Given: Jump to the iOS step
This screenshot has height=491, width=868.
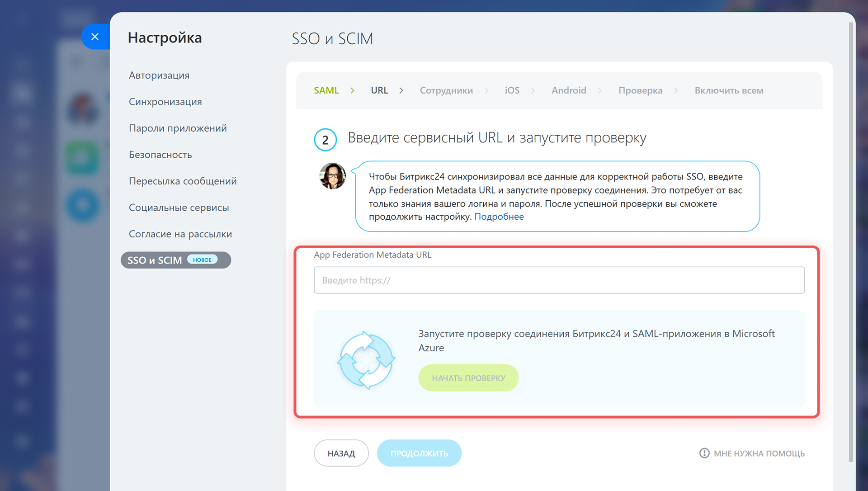Looking at the screenshot, I should 512,90.
